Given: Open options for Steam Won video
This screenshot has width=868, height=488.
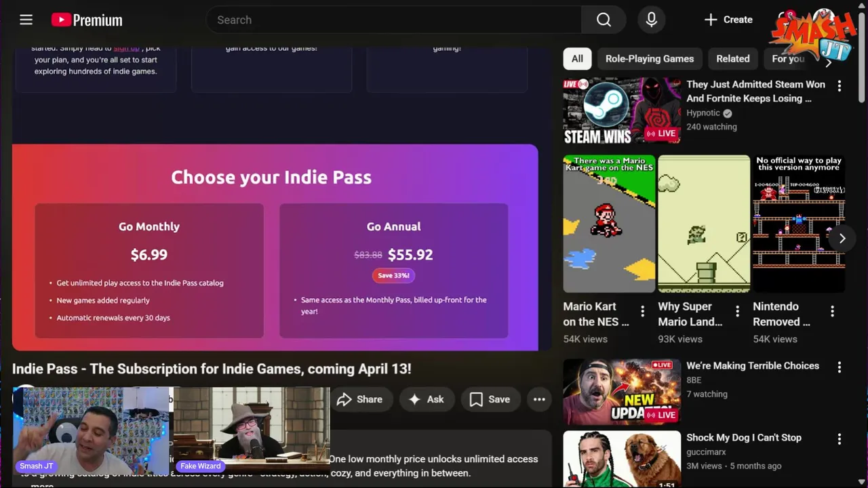Looking at the screenshot, I should coord(840,86).
